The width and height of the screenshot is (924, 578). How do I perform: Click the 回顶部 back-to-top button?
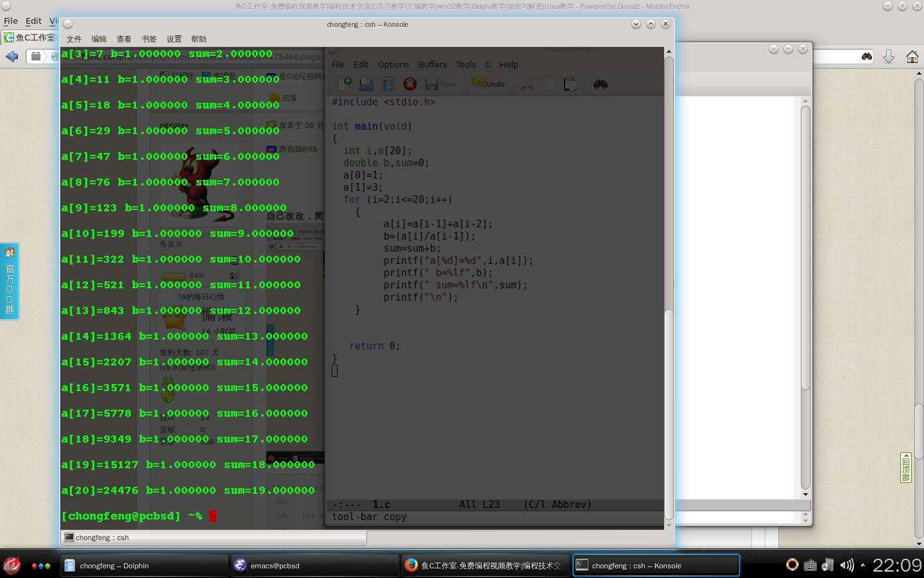pyautogui.click(x=906, y=467)
